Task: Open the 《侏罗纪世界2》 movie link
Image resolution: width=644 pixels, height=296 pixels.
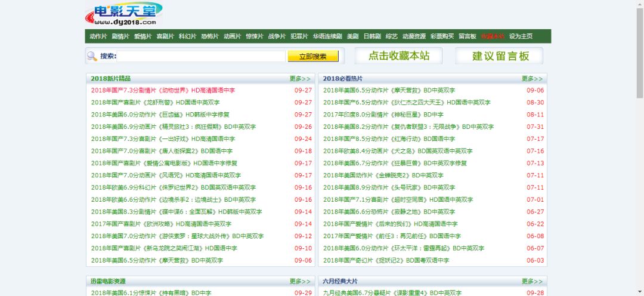Action: [x=174, y=187]
